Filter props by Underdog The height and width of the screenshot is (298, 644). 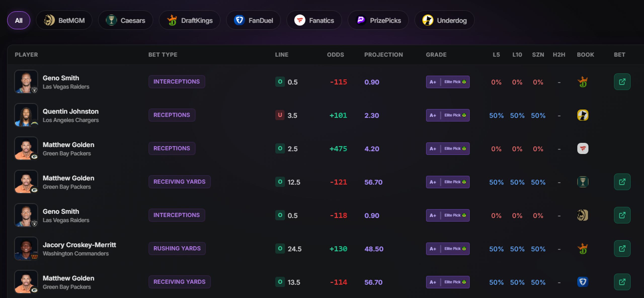tap(445, 20)
